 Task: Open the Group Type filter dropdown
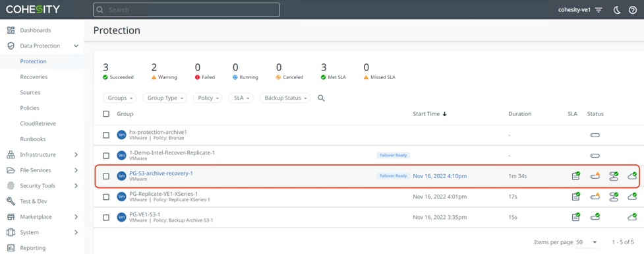coord(165,98)
